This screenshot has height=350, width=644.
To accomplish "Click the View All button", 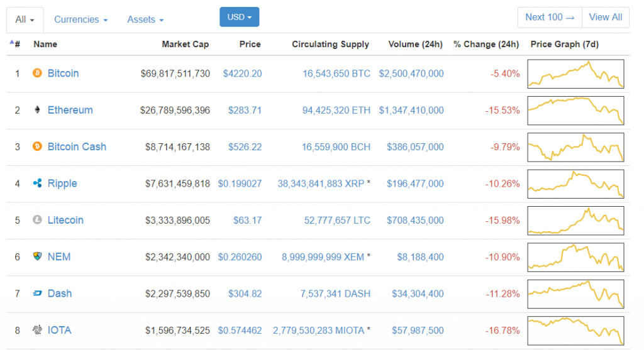I will coord(606,17).
